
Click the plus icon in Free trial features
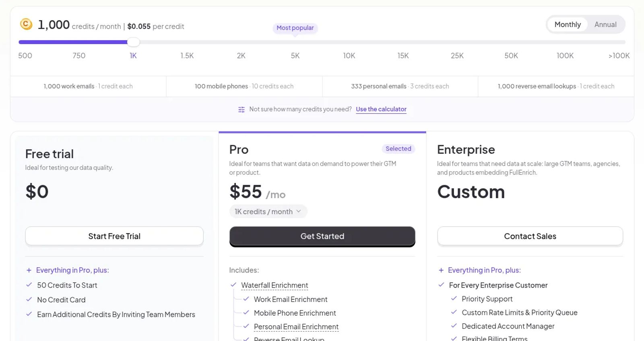(x=29, y=270)
